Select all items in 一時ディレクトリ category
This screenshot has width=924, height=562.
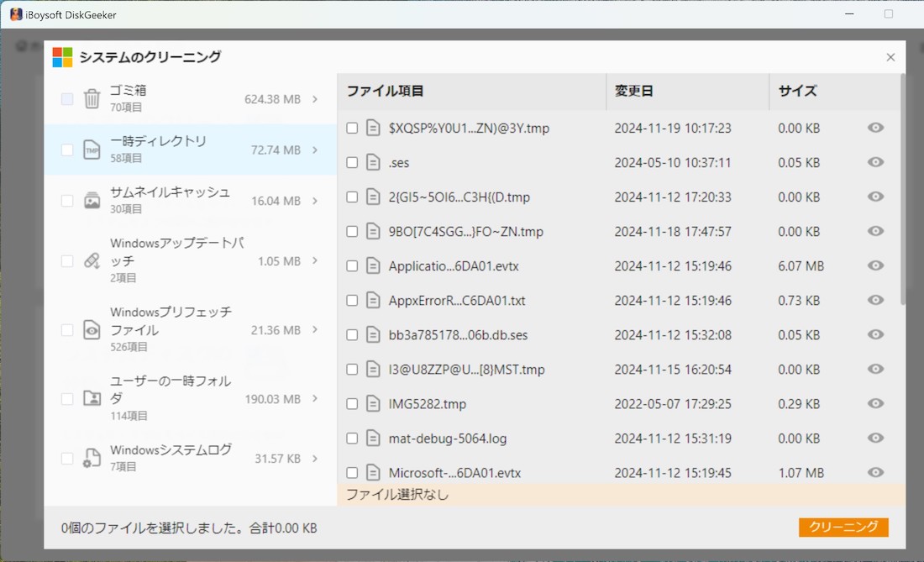(x=66, y=150)
